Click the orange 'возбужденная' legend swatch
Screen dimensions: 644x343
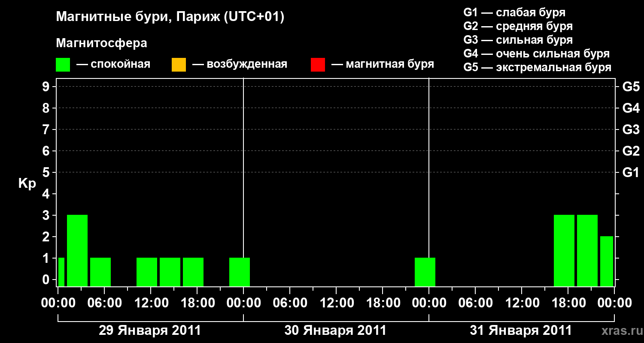[179, 65]
